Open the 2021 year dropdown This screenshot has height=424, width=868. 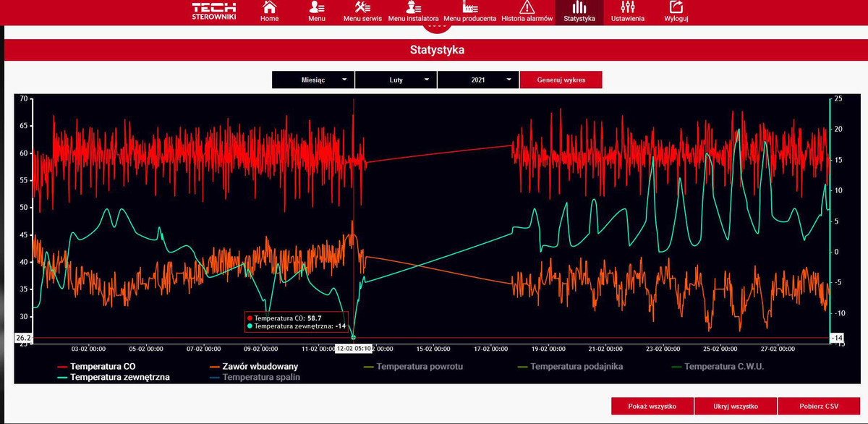[478, 80]
